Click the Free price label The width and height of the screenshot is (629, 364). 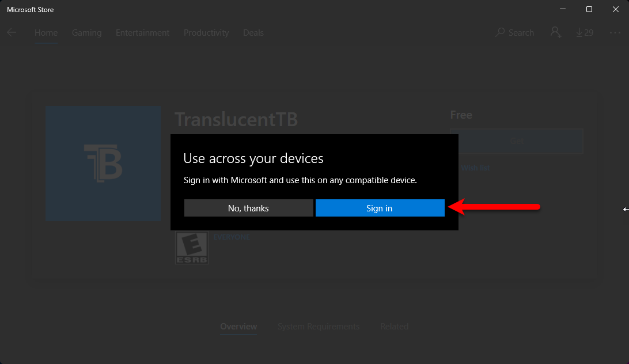coord(461,115)
